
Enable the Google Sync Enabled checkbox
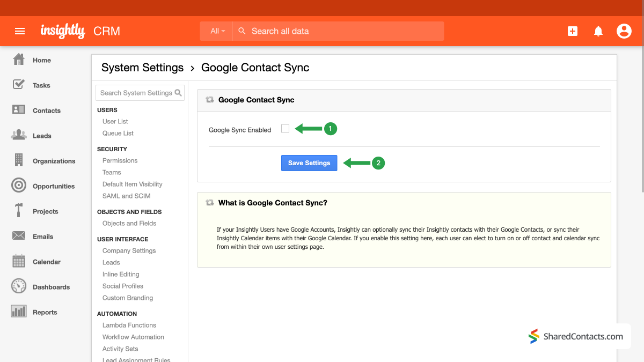(286, 129)
